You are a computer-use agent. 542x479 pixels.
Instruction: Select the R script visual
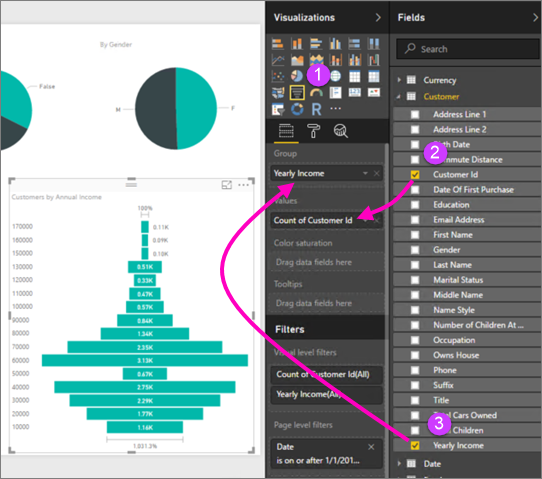316,109
